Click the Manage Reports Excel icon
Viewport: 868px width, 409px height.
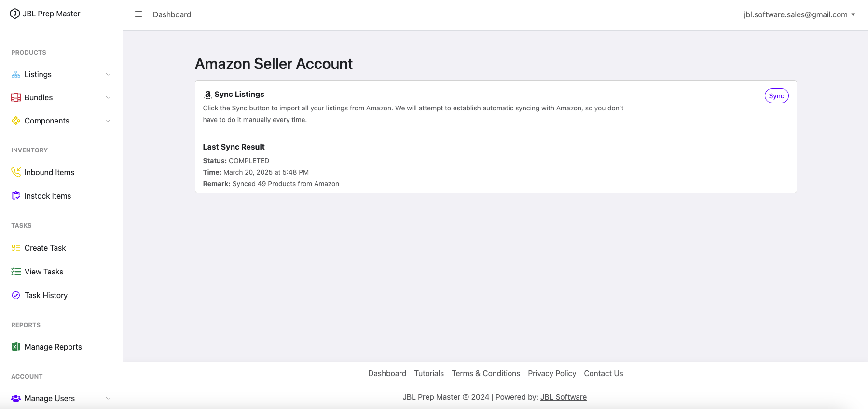16,347
